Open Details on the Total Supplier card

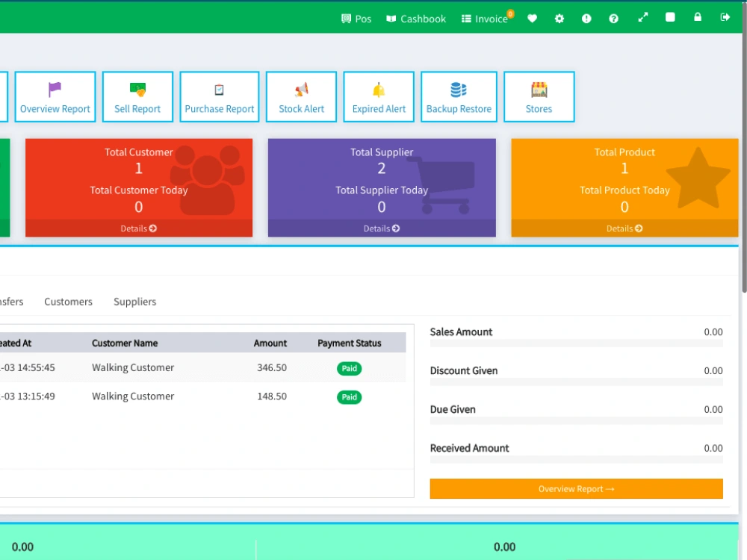pos(381,228)
